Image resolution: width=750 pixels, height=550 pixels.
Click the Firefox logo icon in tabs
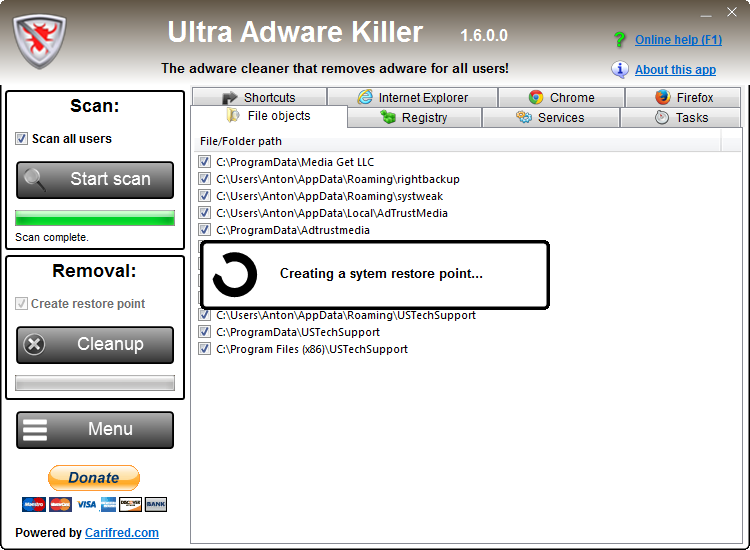[x=662, y=97]
